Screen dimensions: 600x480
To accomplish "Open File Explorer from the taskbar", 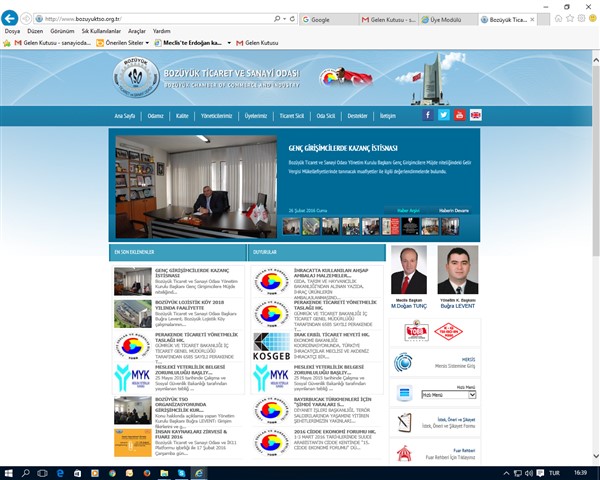I will 164,473.
